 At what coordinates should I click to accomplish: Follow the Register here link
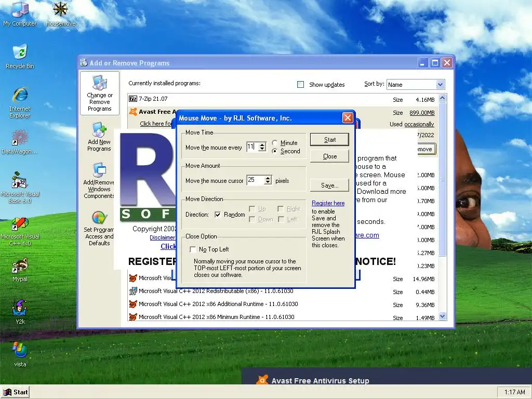pos(328,203)
